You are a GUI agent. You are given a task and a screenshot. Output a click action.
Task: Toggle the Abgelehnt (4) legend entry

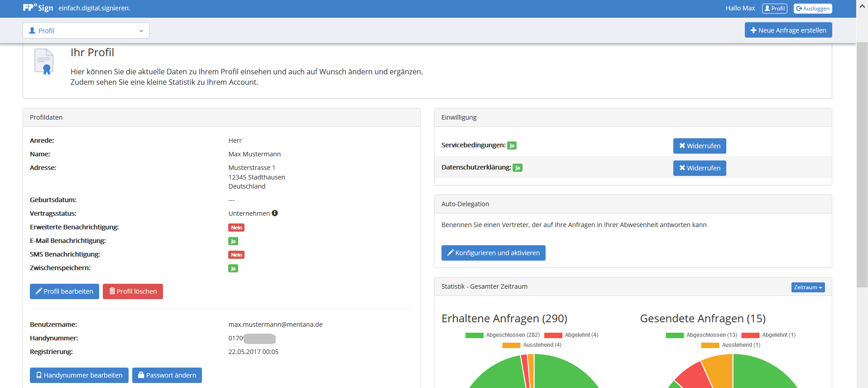click(571, 335)
